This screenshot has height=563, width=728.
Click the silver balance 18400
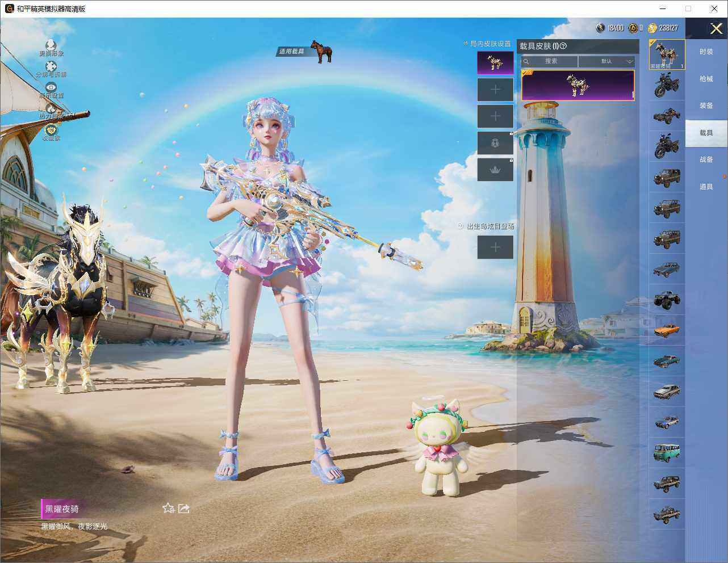616,28
